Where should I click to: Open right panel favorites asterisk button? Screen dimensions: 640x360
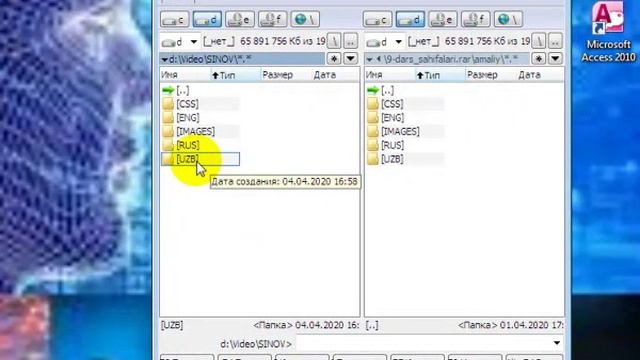[x=539, y=59]
